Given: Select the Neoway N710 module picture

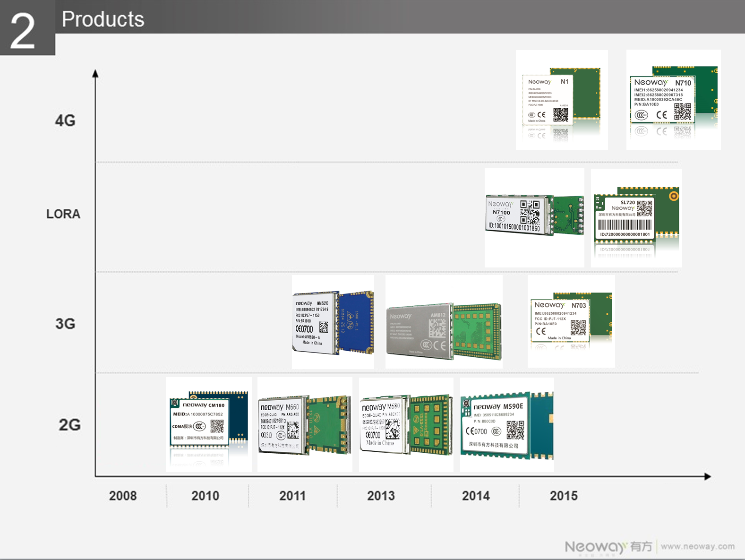Looking at the screenshot, I should 673,100.
